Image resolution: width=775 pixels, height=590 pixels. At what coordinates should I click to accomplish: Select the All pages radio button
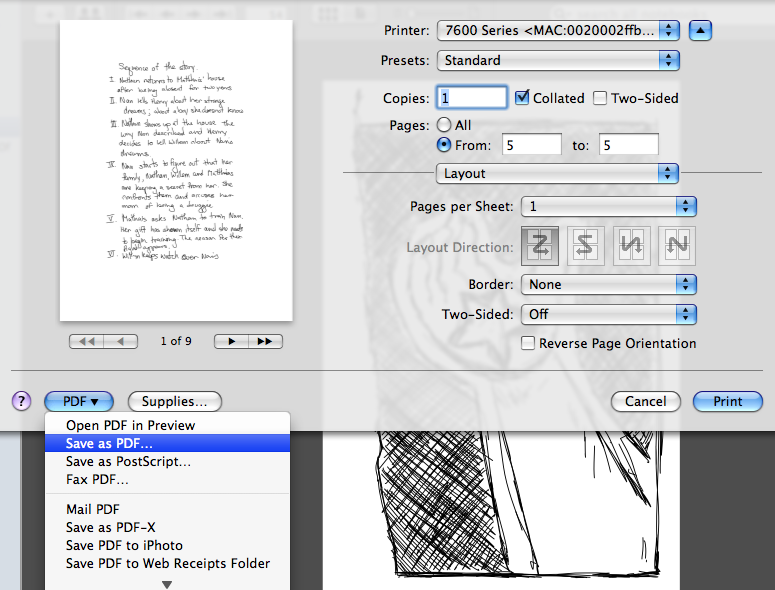point(444,126)
